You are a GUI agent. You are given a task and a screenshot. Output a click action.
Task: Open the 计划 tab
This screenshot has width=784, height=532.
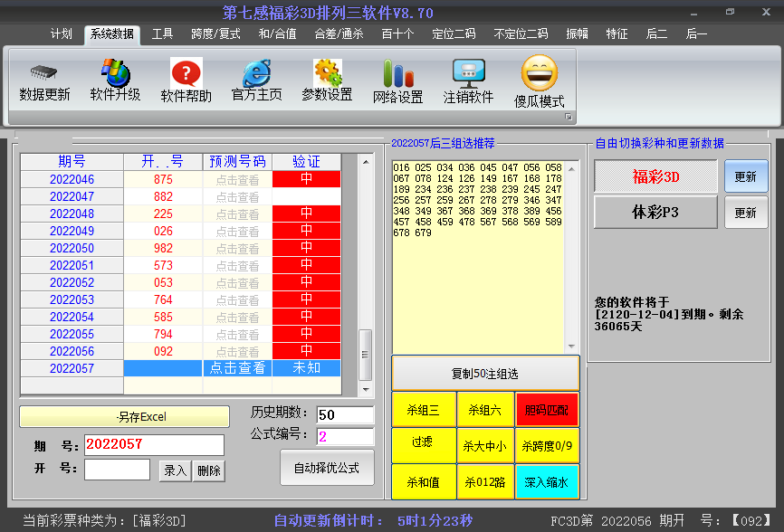62,34
